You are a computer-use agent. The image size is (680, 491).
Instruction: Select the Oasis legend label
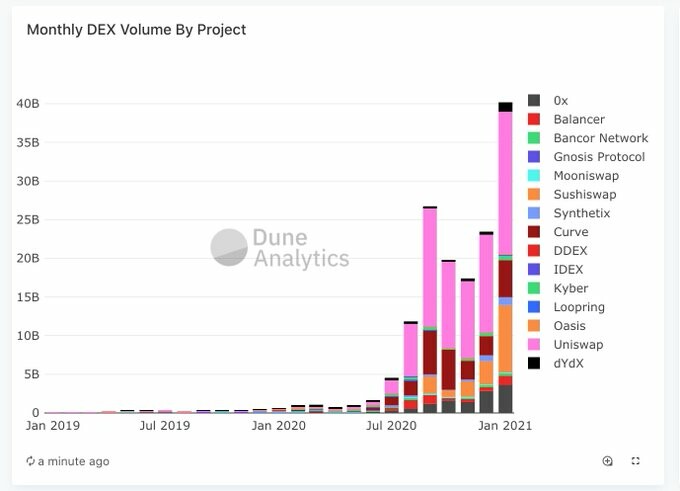pos(569,326)
